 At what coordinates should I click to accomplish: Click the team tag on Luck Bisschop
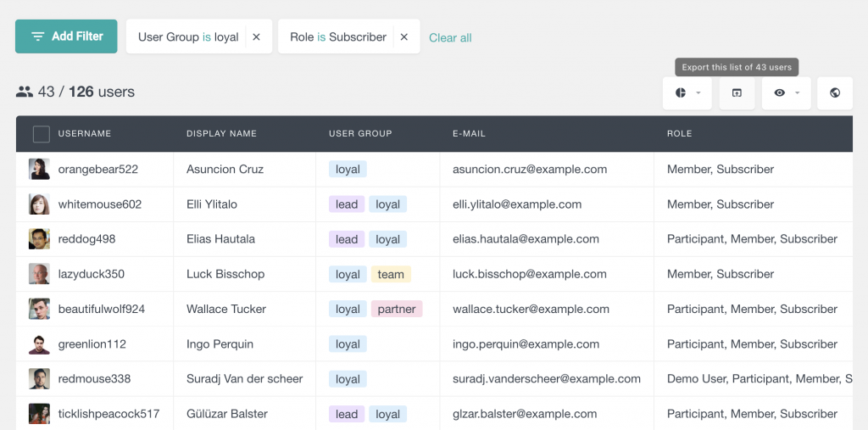(391, 274)
